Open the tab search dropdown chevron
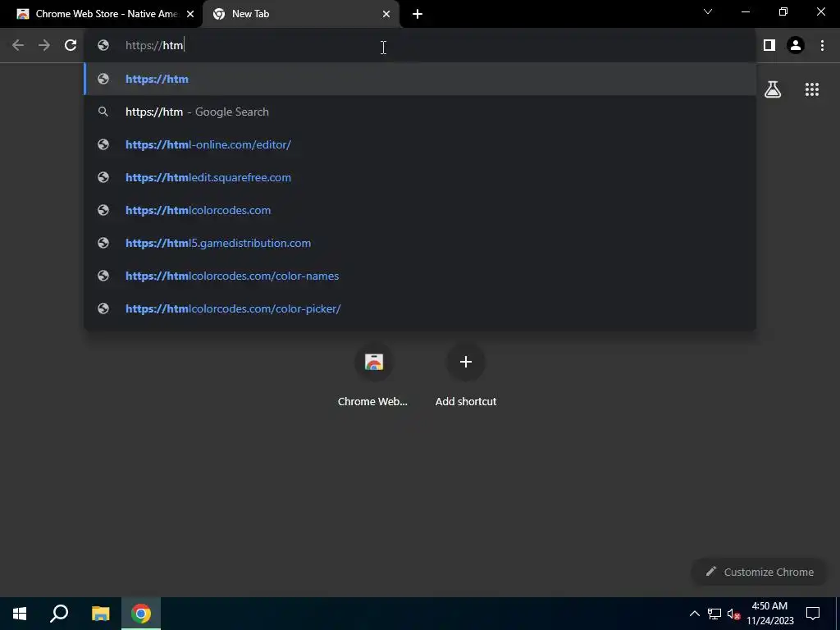Screen dimensions: 840x630 (x=708, y=11)
